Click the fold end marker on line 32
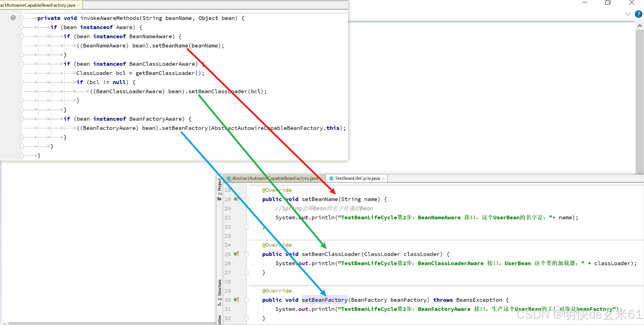The height and width of the screenshot is (325, 644). click(x=247, y=318)
